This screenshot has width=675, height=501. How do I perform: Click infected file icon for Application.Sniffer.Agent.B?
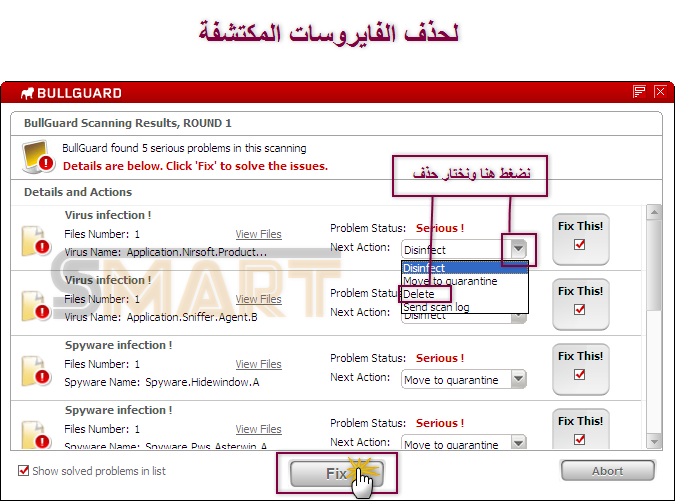(x=36, y=306)
